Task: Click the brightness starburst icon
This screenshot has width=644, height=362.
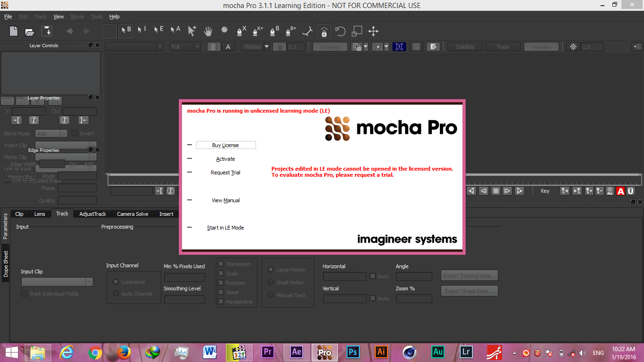Action: pos(573,47)
